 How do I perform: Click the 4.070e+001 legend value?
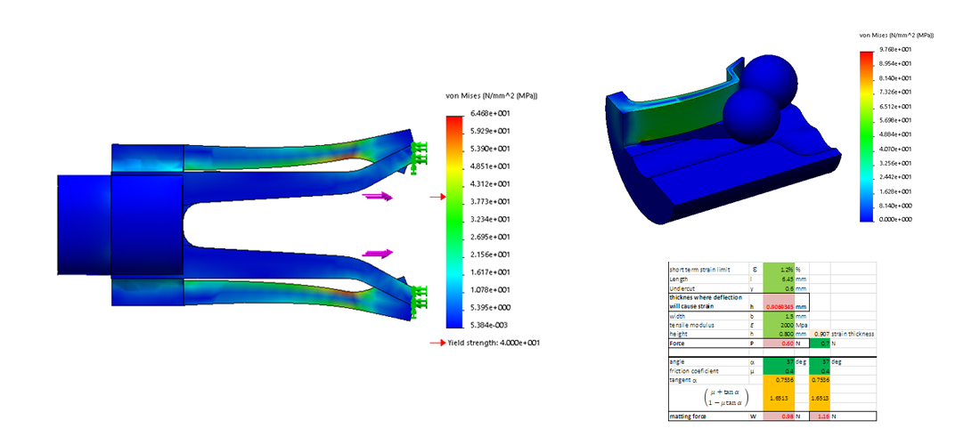[896, 149]
